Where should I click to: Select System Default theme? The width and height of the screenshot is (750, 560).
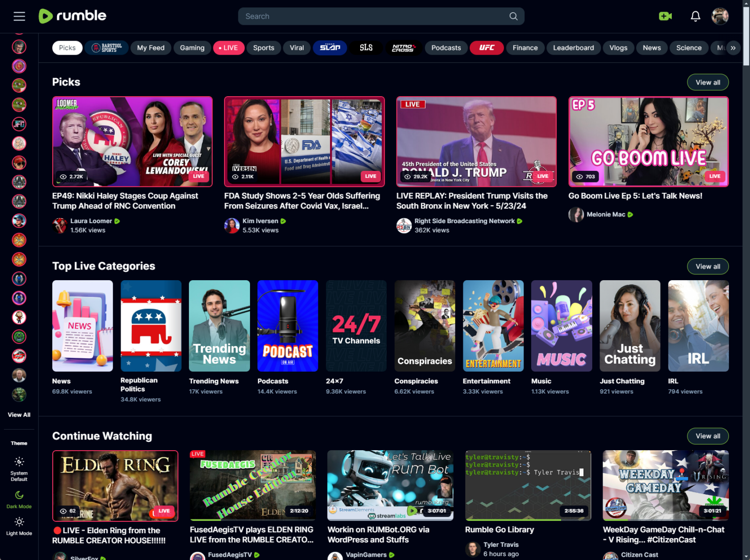[x=19, y=468]
